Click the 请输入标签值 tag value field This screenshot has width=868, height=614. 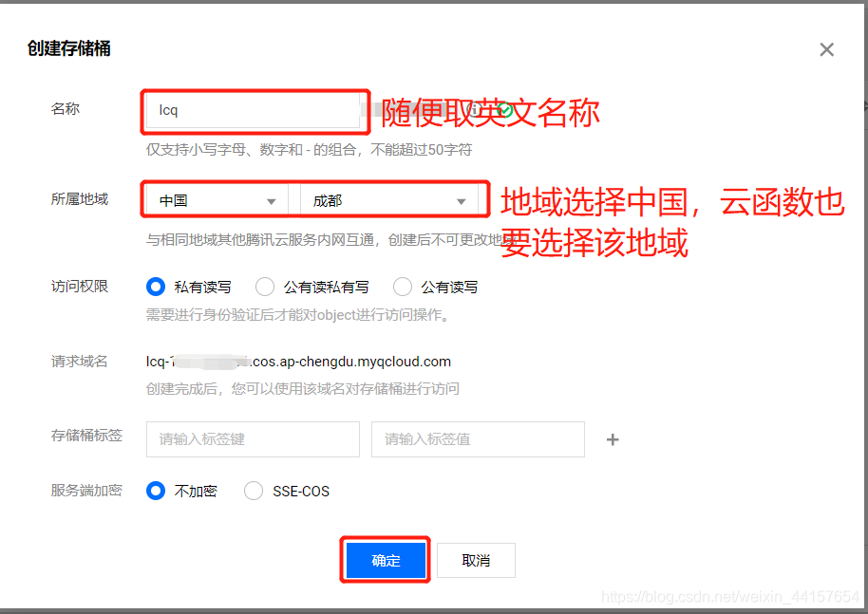click(477, 438)
